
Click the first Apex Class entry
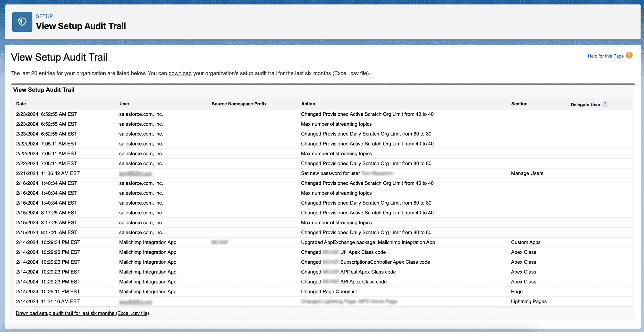click(523, 252)
